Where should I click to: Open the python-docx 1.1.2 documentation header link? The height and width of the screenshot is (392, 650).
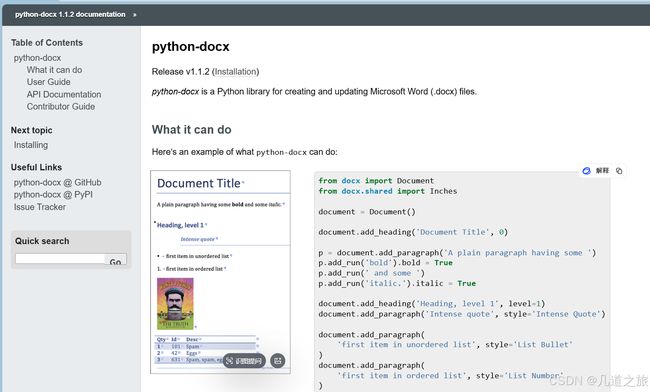(70, 15)
